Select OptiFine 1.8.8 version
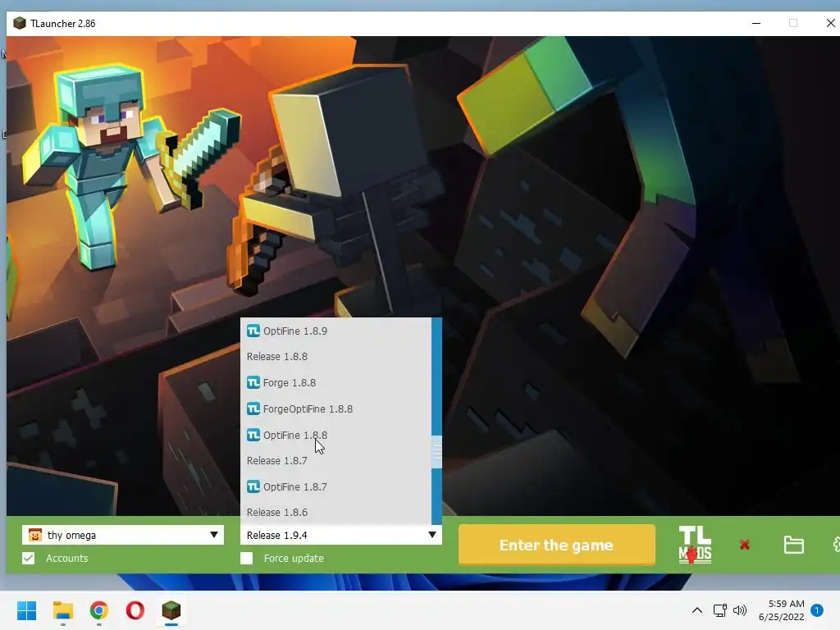The width and height of the screenshot is (840, 630). point(336,435)
